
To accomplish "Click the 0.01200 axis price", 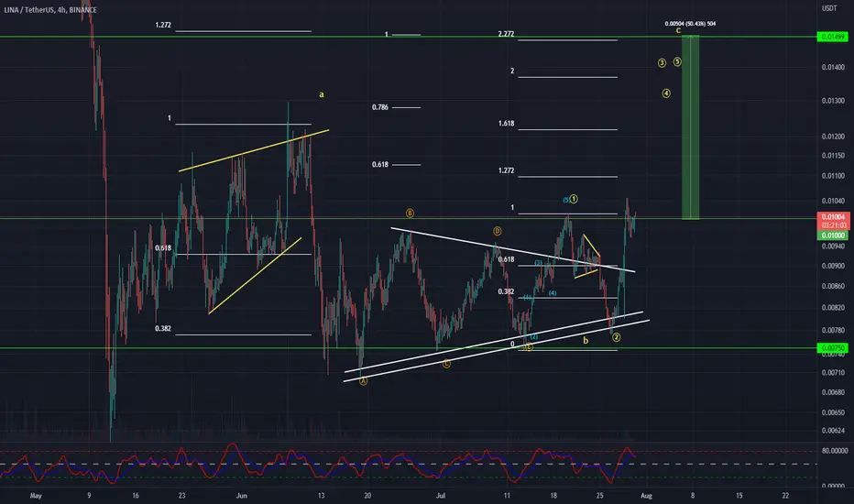I will [x=833, y=137].
